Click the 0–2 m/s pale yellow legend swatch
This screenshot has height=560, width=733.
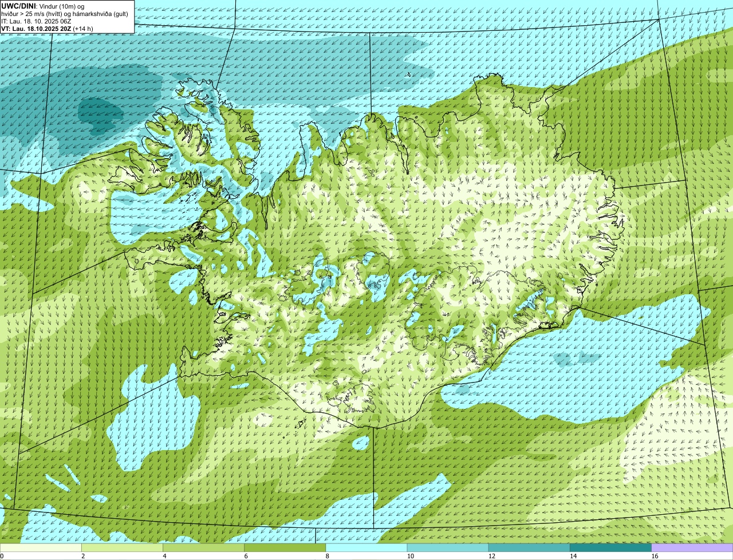(x=41, y=547)
